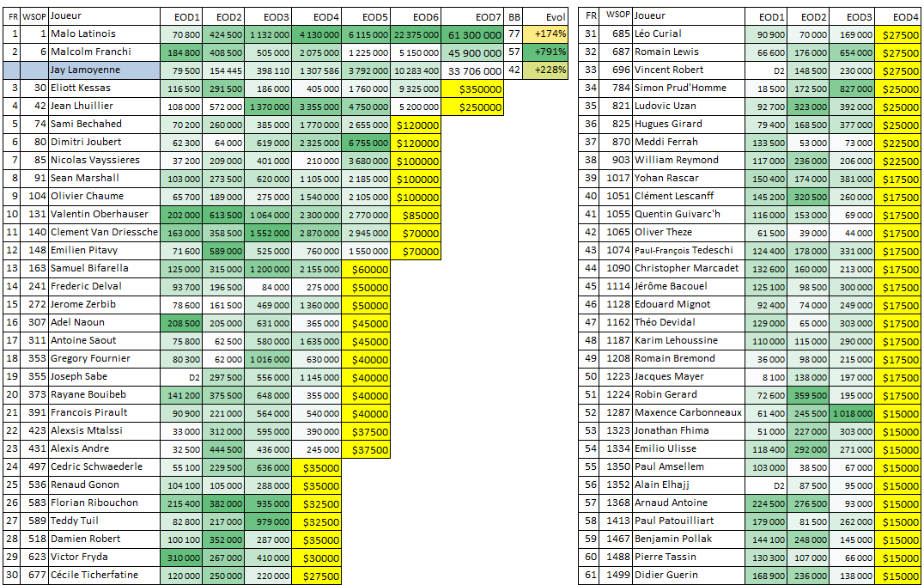Image resolution: width=924 pixels, height=585 pixels.
Task: Click Alain Elhajj's D2 cell
Action: click(765, 485)
